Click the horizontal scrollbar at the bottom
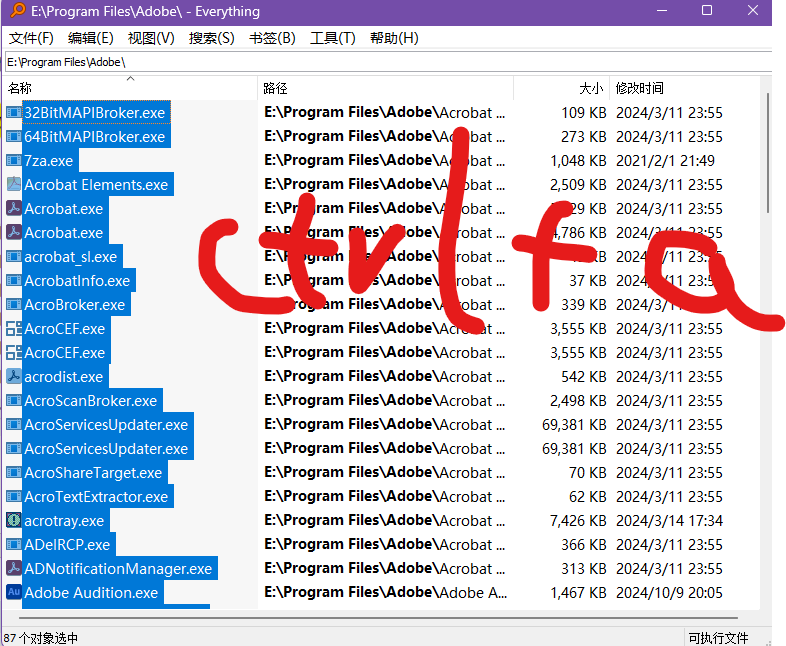The height and width of the screenshot is (646, 786). 378,618
